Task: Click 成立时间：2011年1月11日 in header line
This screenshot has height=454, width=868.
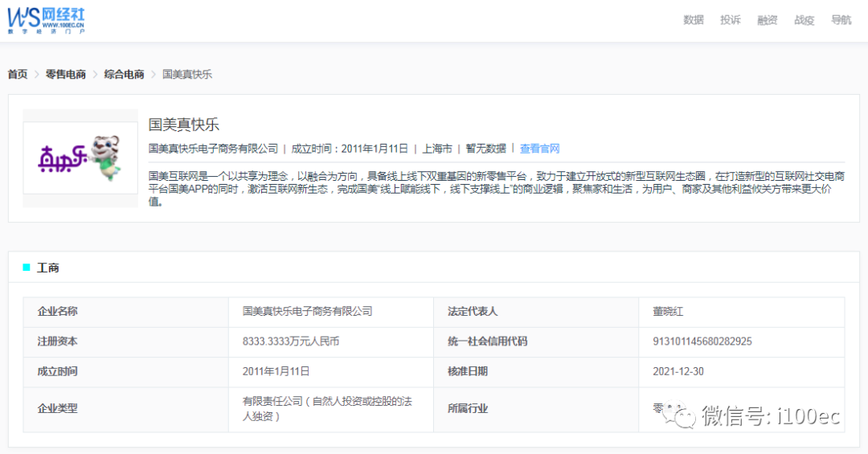Action: click(x=350, y=149)
